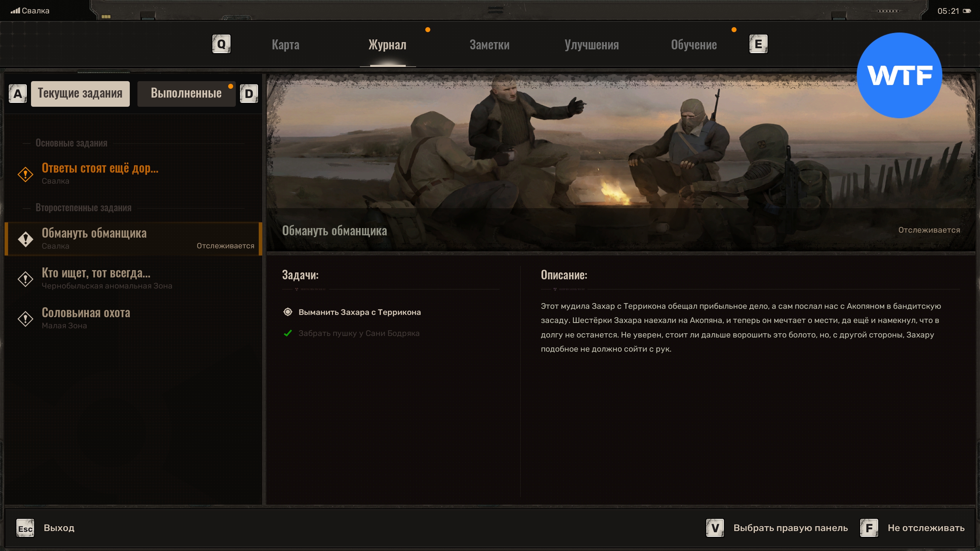Show Выполненные quests list
The width and height of the screenshot is (980, 551).
[x=186, y=93]
